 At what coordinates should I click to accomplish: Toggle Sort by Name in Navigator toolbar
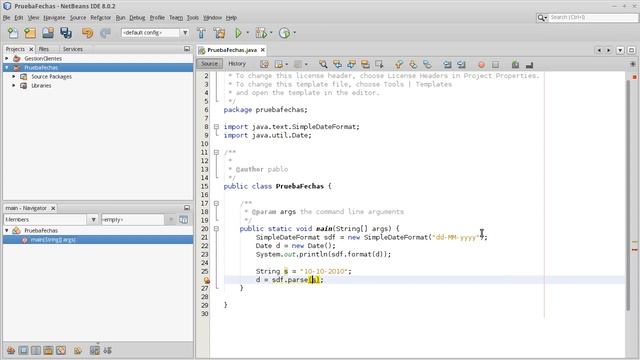pyautogui.click(x=95, y=350)
